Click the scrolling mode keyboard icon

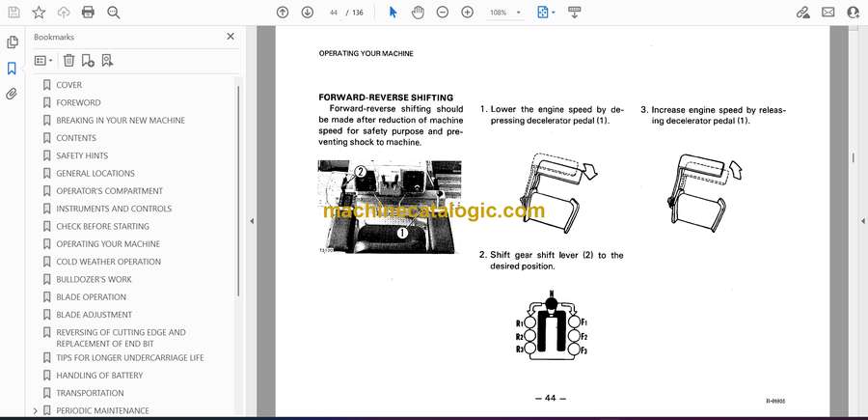[574, 13]
